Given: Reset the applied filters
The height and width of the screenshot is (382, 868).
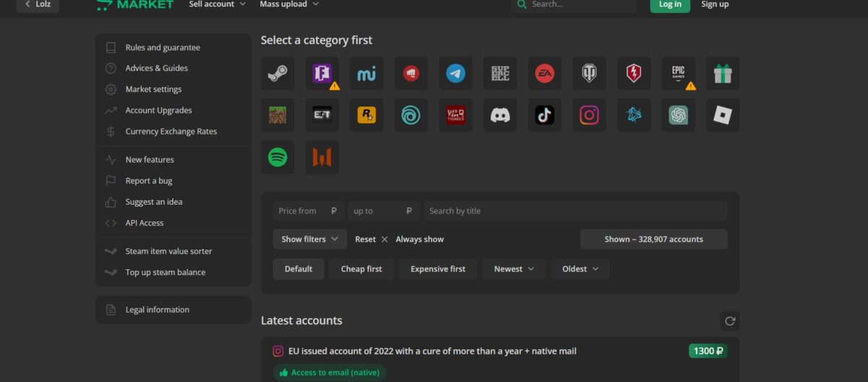Looking at the screenshot, I should [371, 239].
